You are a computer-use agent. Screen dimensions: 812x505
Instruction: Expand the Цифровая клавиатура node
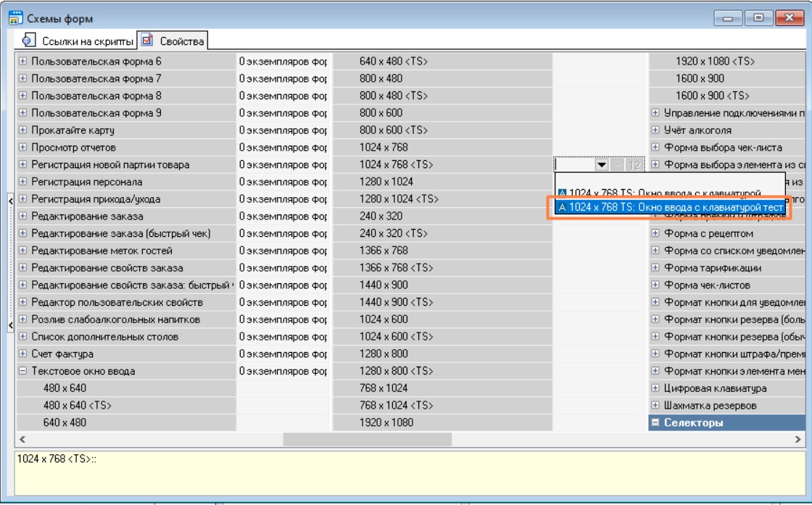click(655, 389)
